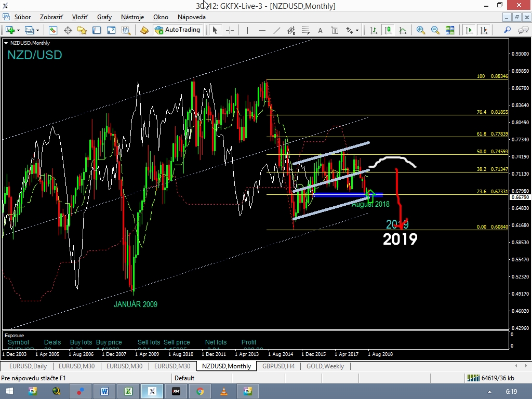Select the vertical line drawing tool
Viewport: 532px width, 399px height.
pos(247,30)
